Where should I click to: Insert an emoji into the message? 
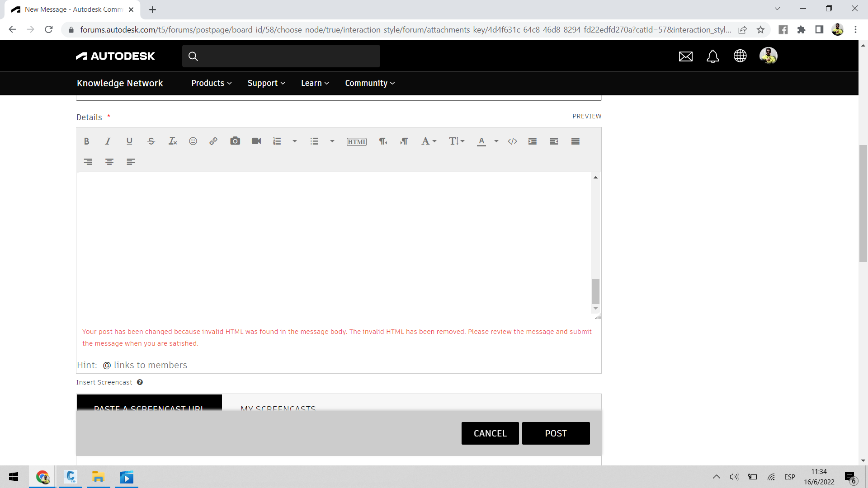tap(193, 141)
